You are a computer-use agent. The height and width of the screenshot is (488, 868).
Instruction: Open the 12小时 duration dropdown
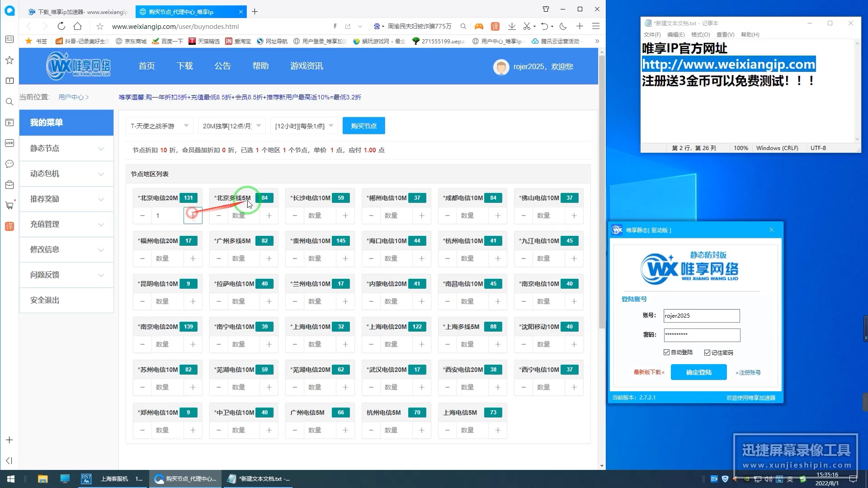[x=304, y=126]
